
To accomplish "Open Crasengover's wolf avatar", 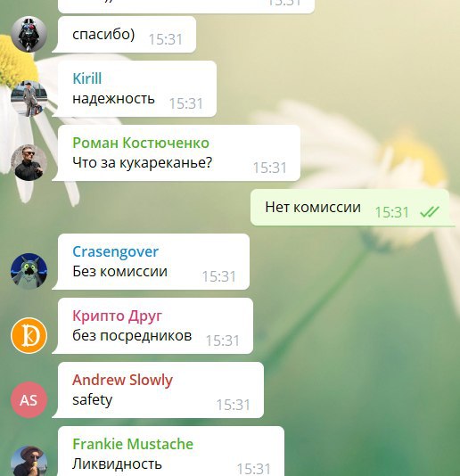I will point(29,271).
